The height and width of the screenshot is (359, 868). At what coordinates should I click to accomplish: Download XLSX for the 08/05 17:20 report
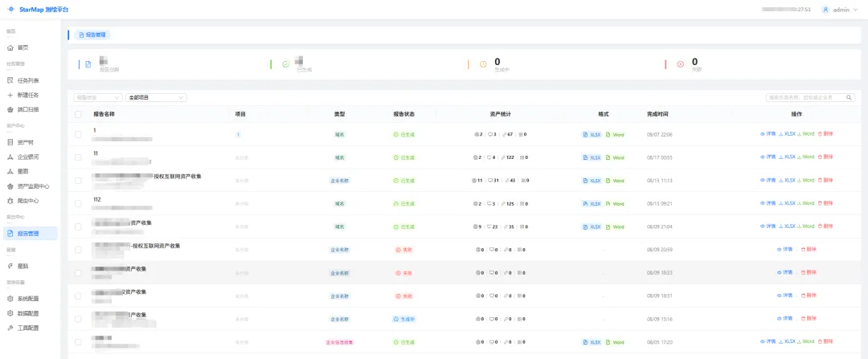(x=787, y=342)
